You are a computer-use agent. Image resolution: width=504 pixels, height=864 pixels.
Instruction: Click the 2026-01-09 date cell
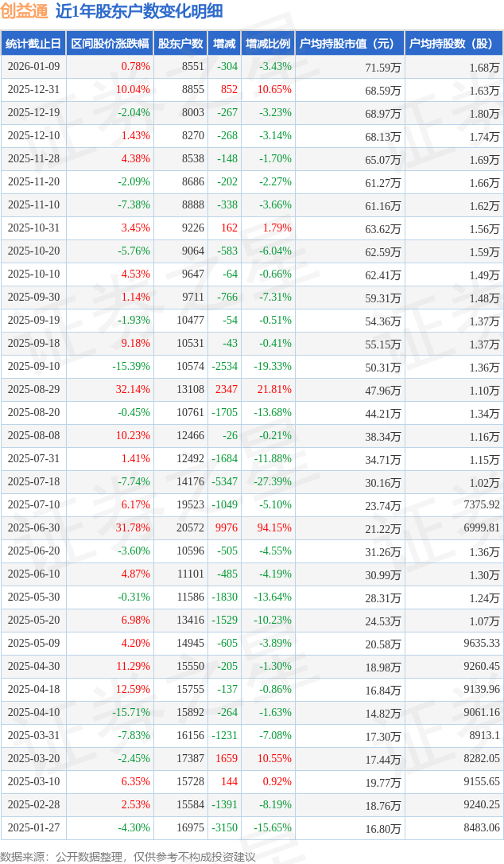(33, 67)
